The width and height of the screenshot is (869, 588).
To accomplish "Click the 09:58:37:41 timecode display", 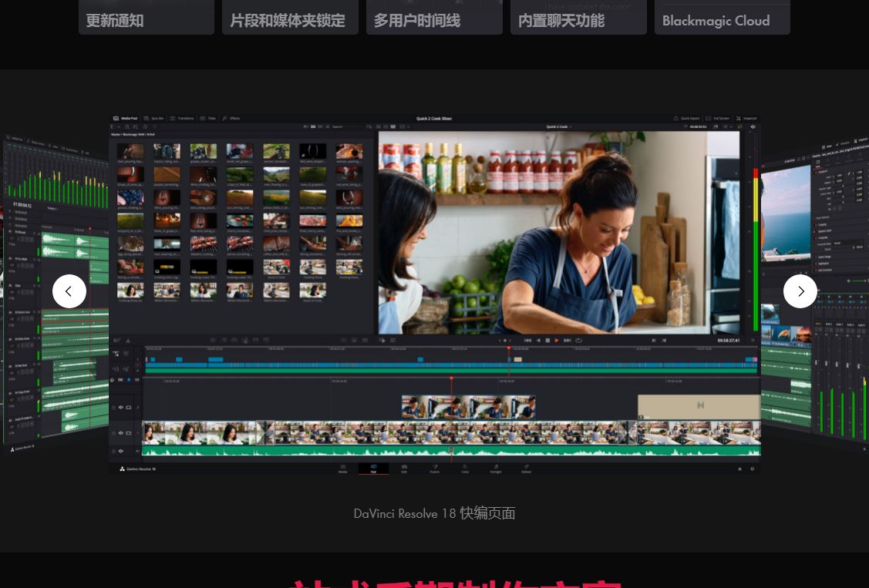I will [728, 341].
